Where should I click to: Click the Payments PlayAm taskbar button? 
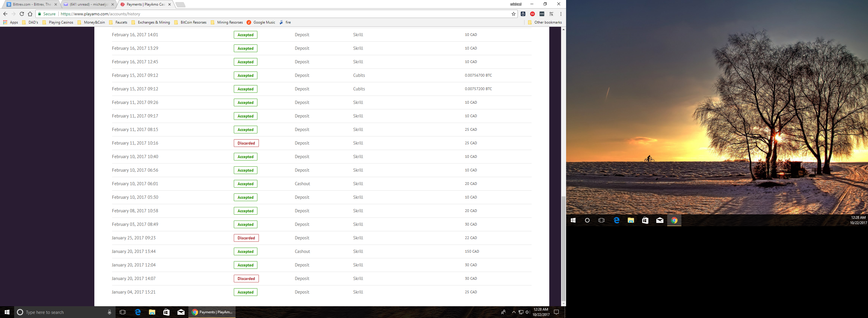coord(212,312)
